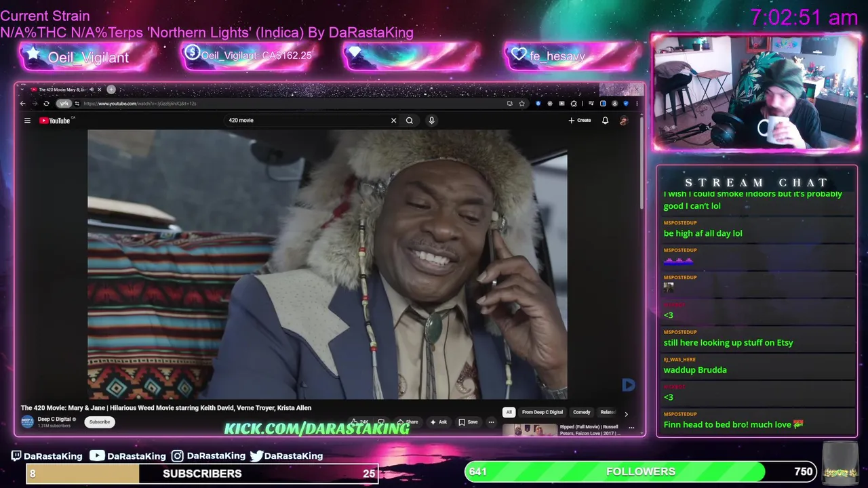Open the Deep C Digital channel name link
The height and width of the screenshot is (488, 868).
click(55, 419)
